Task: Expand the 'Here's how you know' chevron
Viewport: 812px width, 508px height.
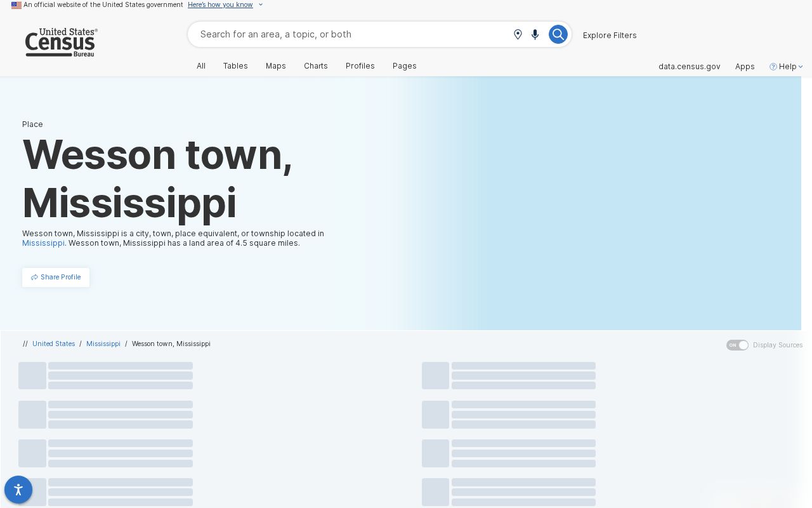Action: [260, 5]
